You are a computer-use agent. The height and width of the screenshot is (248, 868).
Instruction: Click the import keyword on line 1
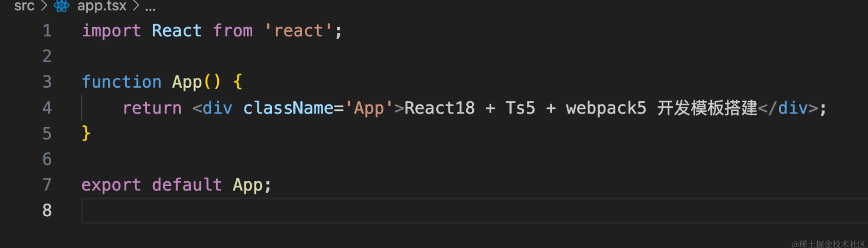pyautogui.click(x=111, y=31)
